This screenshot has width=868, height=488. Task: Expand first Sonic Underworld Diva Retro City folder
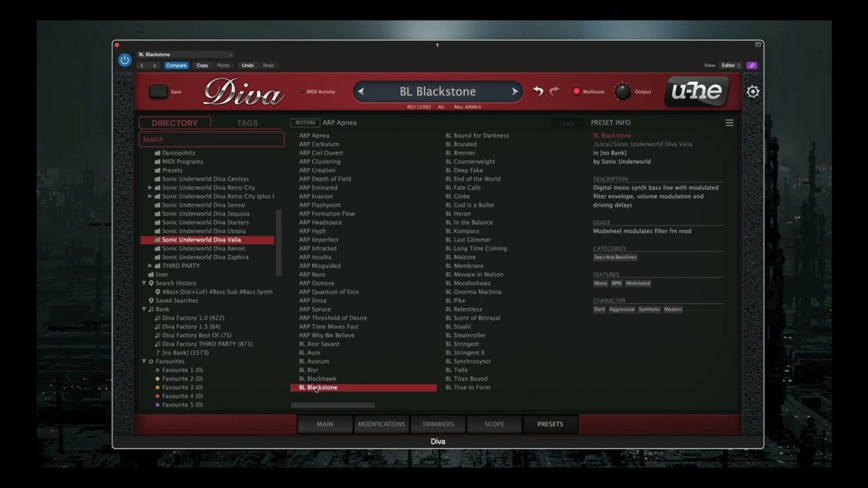coord(150,188)
